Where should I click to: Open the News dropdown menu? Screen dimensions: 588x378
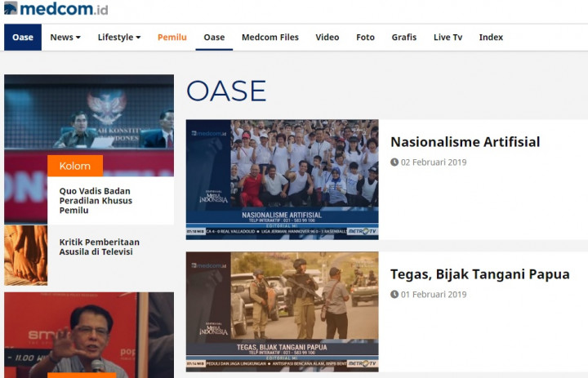65,38
